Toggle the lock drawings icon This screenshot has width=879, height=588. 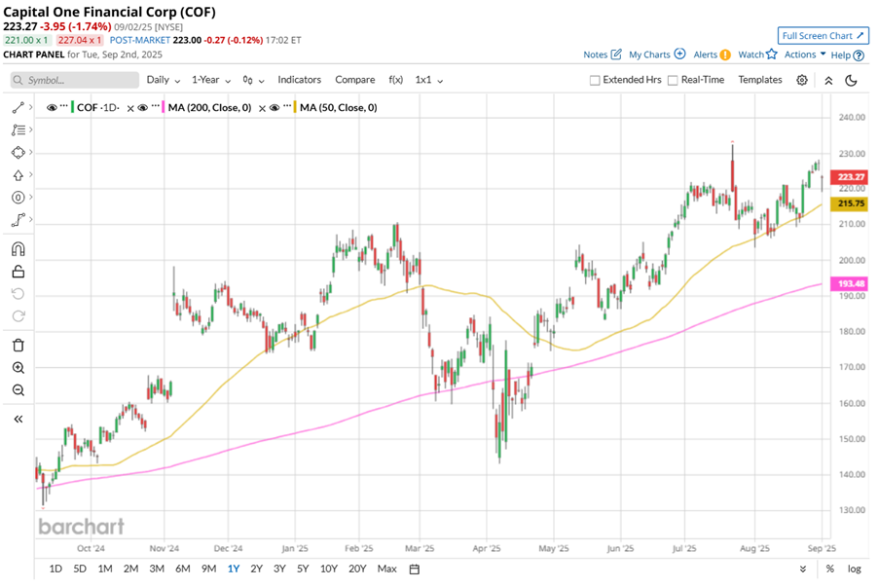pyautogui.click(x=18, y=272)
